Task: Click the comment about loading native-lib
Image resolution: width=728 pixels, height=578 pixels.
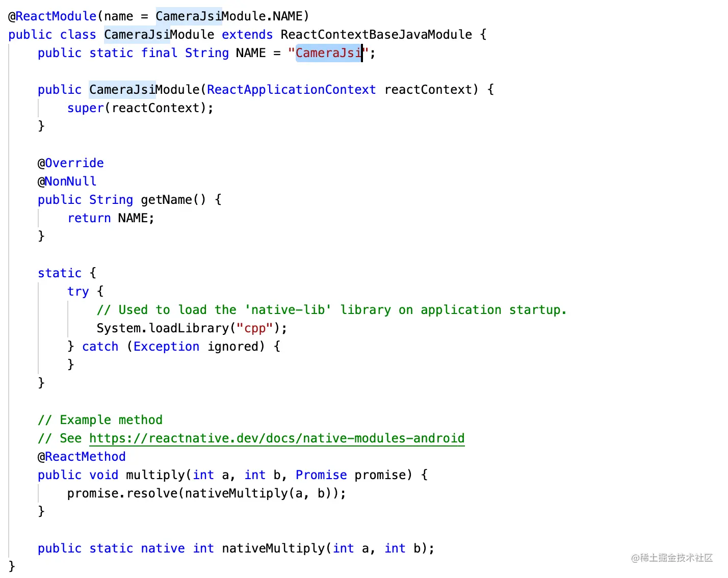Action: click(x=331, y=310)
